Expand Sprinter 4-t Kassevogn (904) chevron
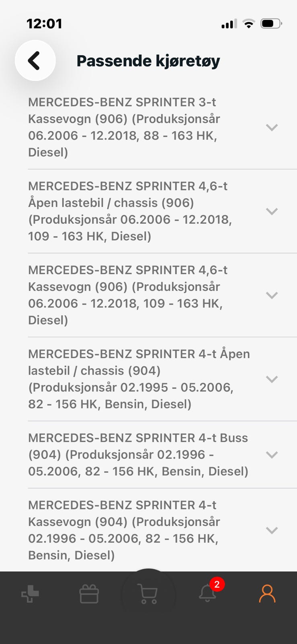The height and width of the screenshot is (644, 297). (272, 530)
